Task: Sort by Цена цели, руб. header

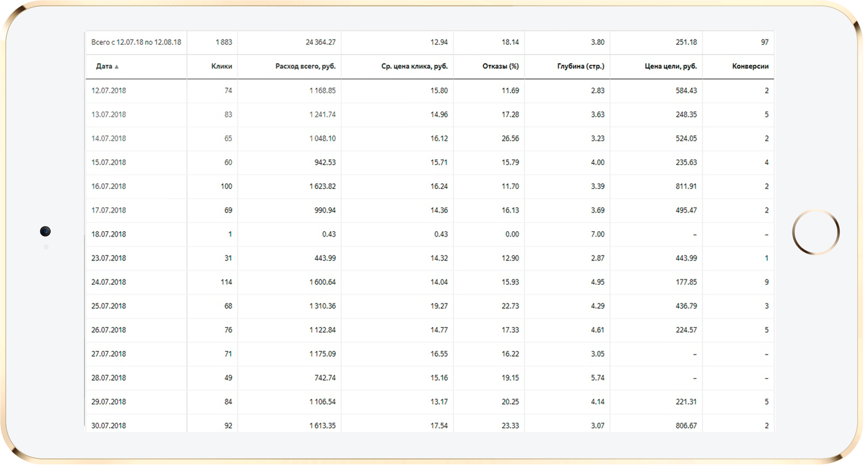Action: coord(671,66)
